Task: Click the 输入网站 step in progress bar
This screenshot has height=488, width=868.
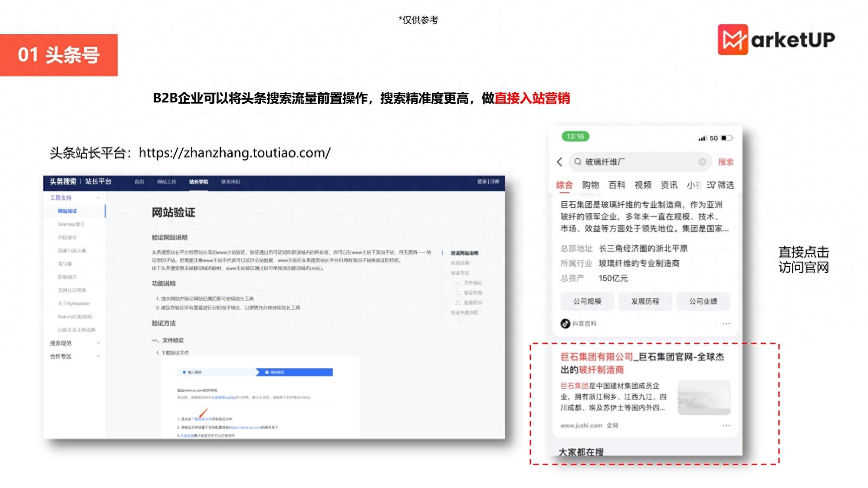Action: [217, 372]
